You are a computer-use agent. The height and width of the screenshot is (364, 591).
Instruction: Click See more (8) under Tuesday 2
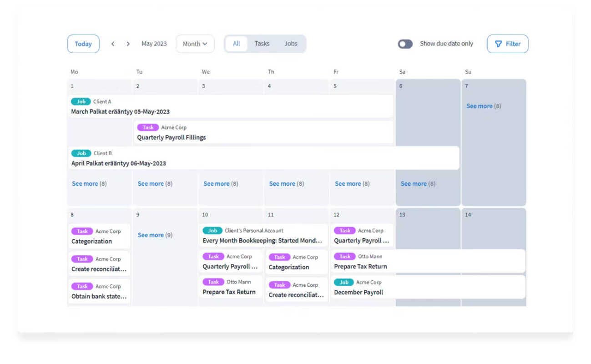155,184
